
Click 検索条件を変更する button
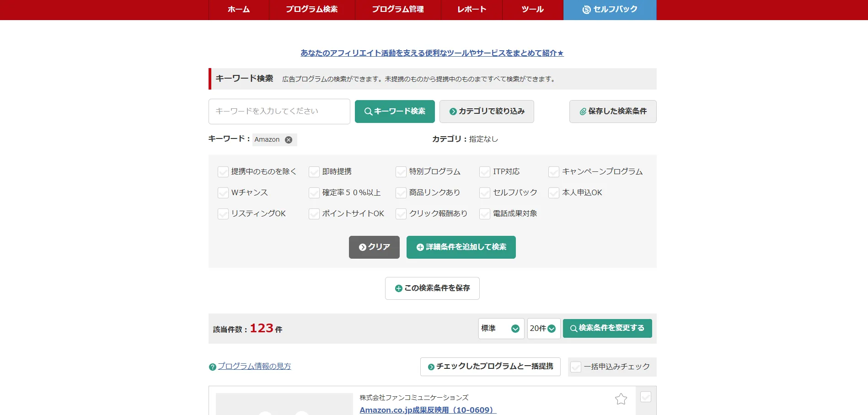click(607, 328)
